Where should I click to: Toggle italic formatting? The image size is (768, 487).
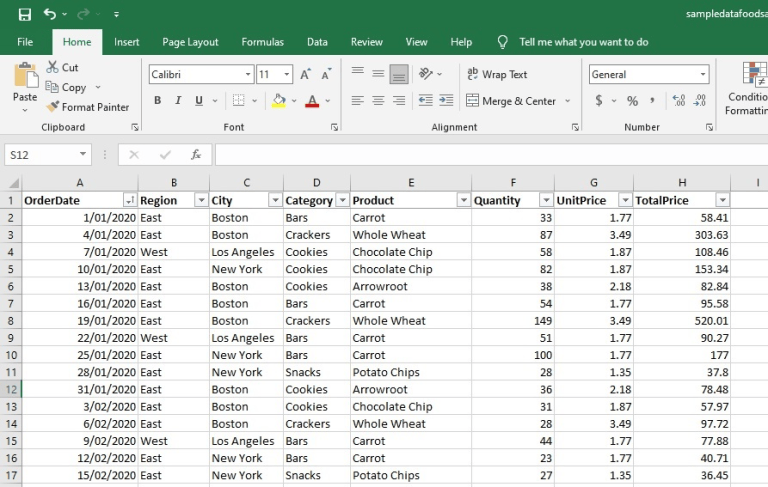pyautogui.click(x=178, y=100)
